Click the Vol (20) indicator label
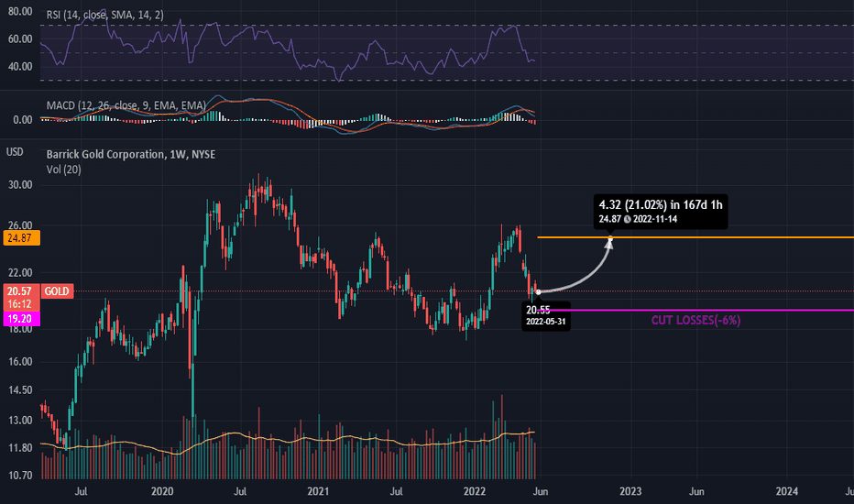Viewport: 854px width, 504px height. coord(64,170)
